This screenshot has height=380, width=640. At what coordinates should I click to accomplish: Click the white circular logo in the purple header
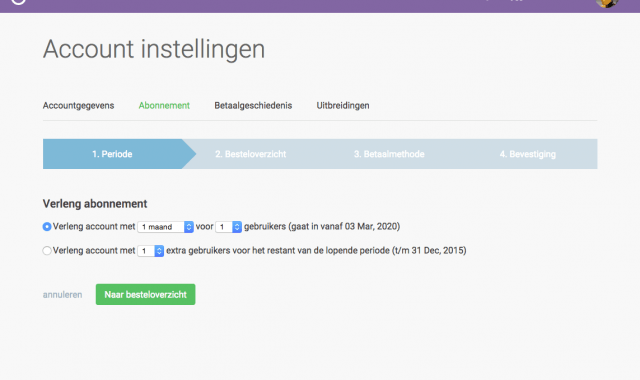tap(18, 2)
